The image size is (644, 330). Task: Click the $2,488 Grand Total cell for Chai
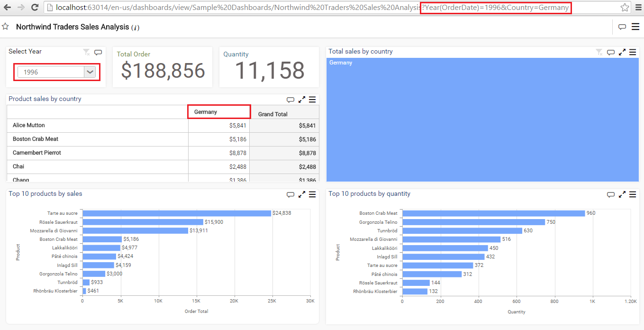284,167
